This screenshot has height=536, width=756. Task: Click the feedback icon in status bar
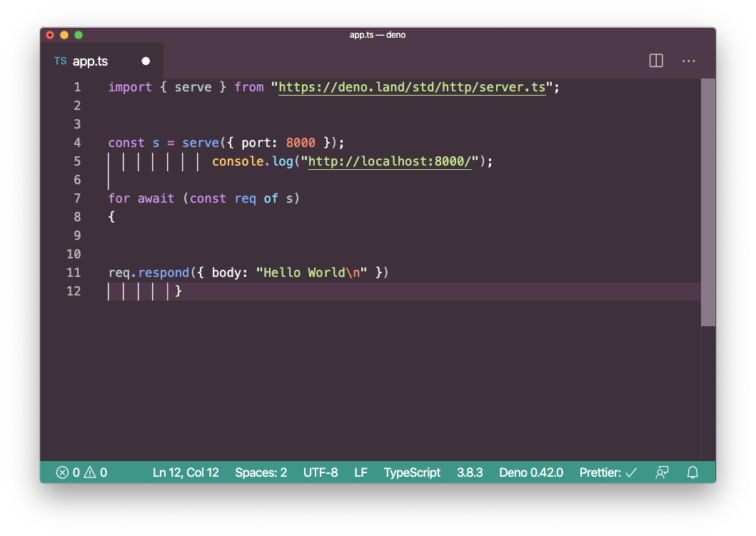tap(662, 472)
